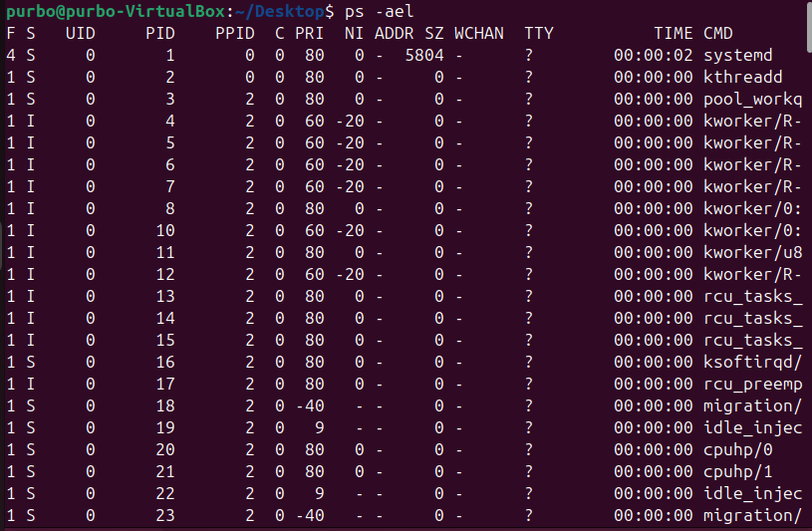Viewport: 812px width, 531px height.
Task: Click PID value 17 in the rcu_preemp row
Action: [x=165, y=384]
